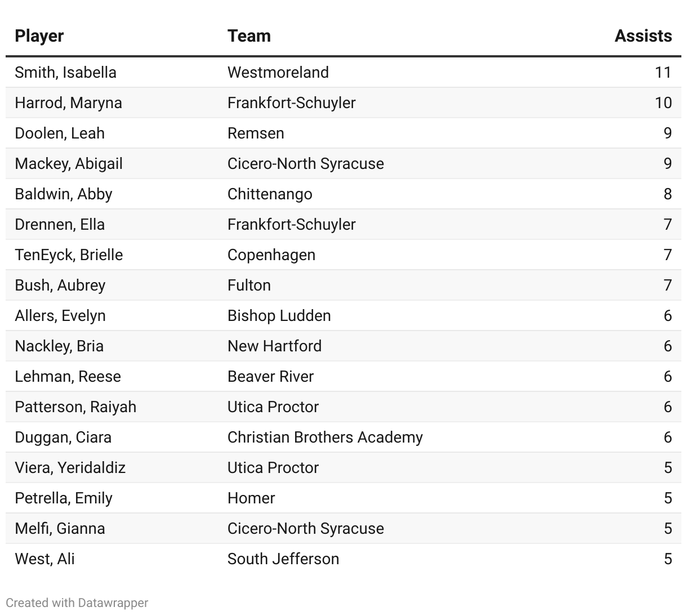Select the TenEyck, Brielle player name
This screenshot has height=616, width=687.
coord(69,255)
